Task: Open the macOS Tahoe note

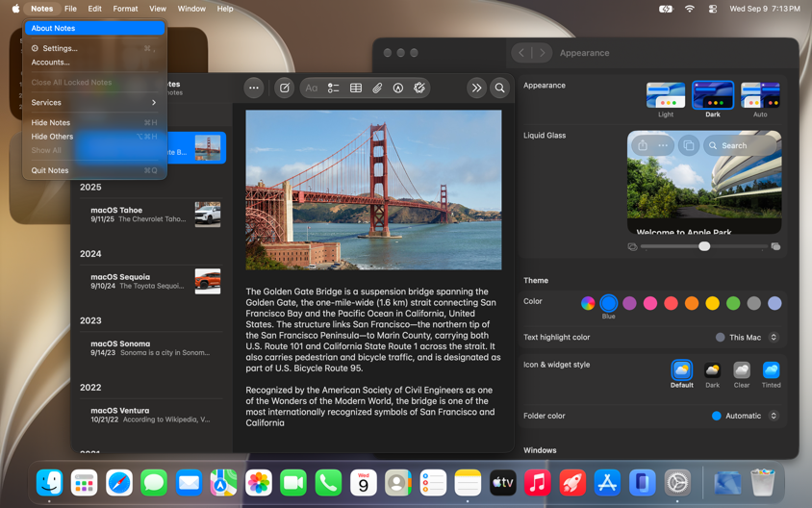Action: 151,215
